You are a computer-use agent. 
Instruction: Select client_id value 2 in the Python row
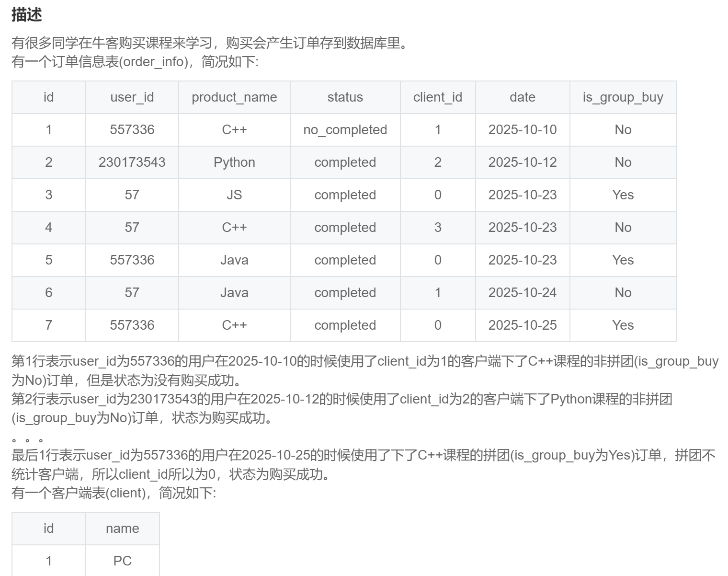(x=438, y=162)
